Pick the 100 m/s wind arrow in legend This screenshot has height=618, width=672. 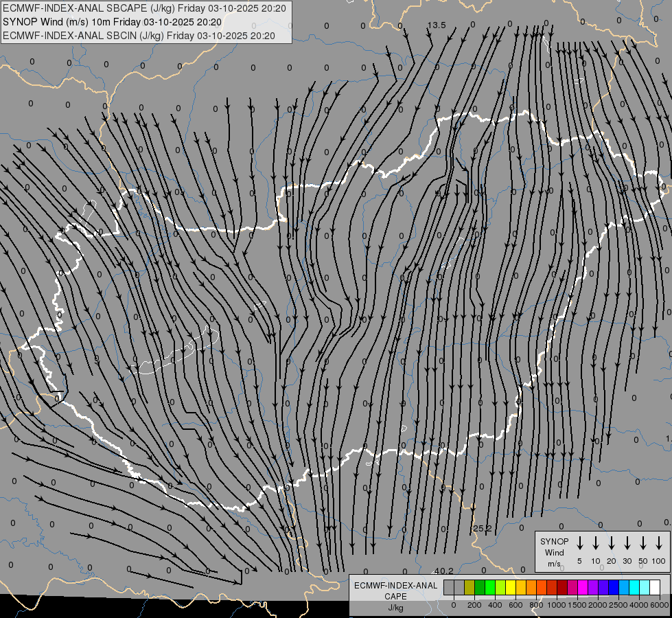point(659,543)
